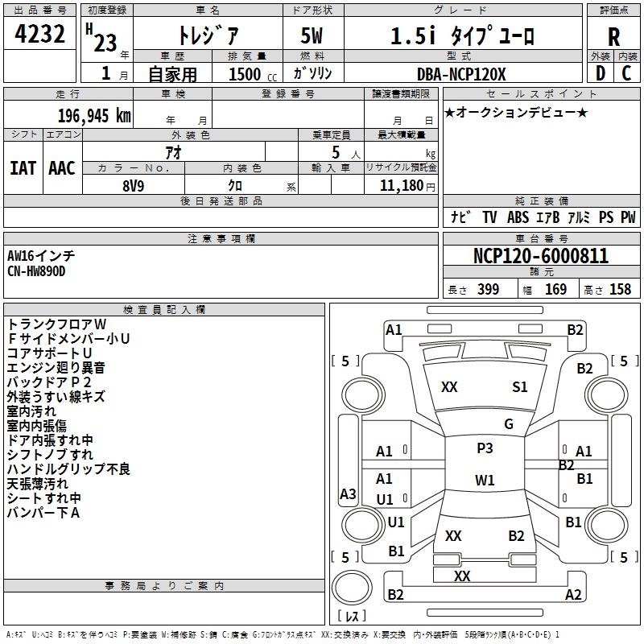Click the front-right wheel circle on diagram
Screen dimensions: 644x644
click(x=607, y=395)
